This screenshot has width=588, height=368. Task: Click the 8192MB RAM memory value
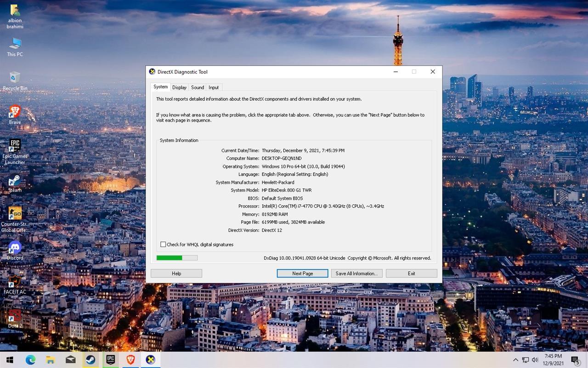click(x=275, y=214)
